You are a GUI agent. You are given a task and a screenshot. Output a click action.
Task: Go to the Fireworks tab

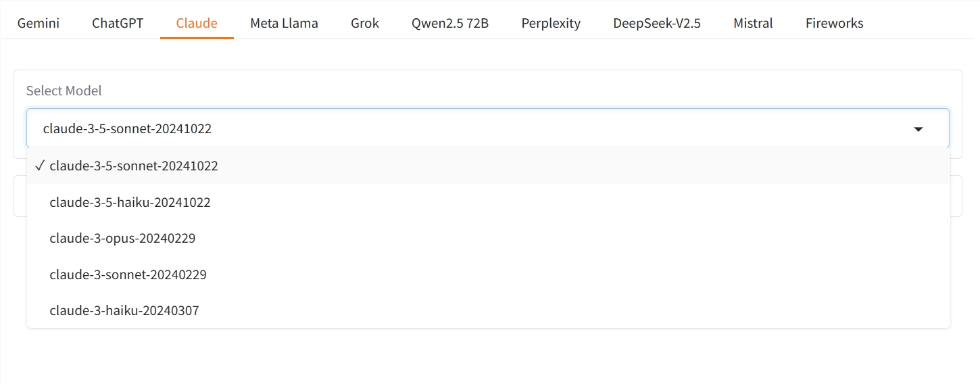[x=835, y=23]
